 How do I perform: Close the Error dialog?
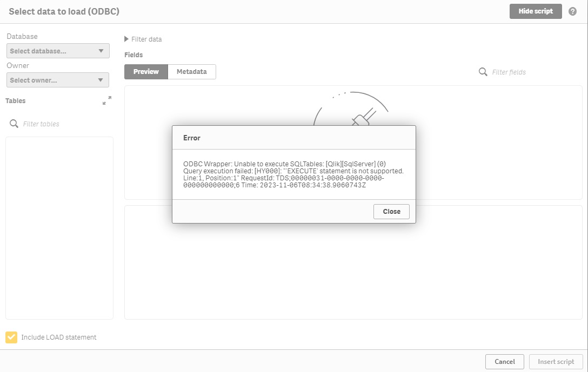point(391,212)
